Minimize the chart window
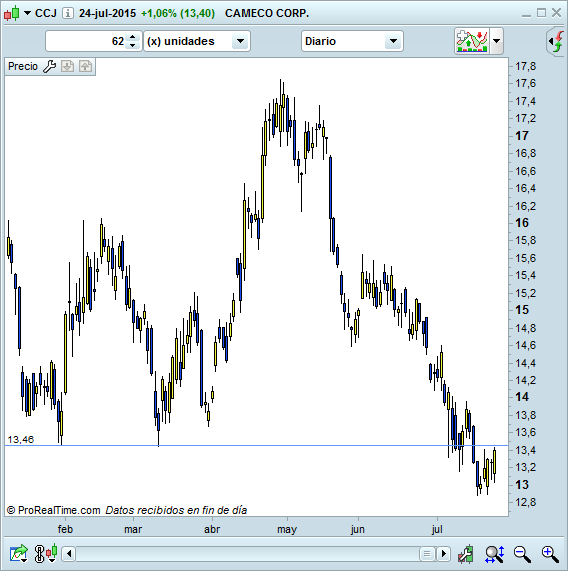This screenshot has height=571, width=568. pos(526,15)
